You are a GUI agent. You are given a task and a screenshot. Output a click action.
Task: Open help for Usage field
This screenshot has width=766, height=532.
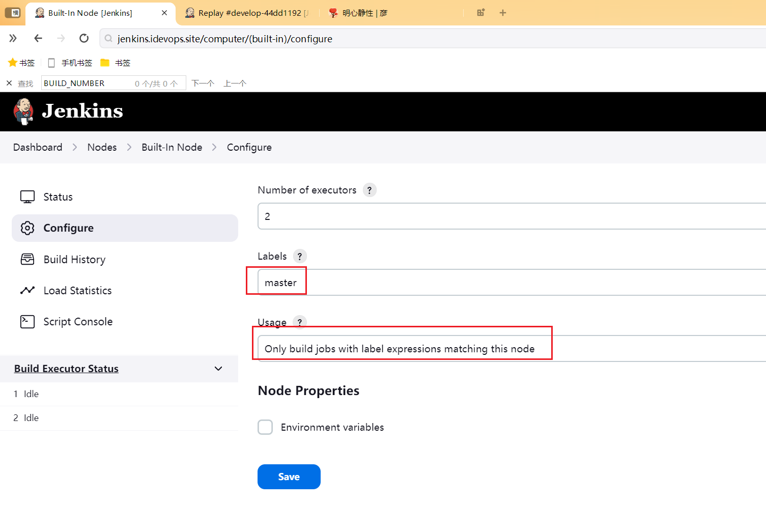[300, 322]
